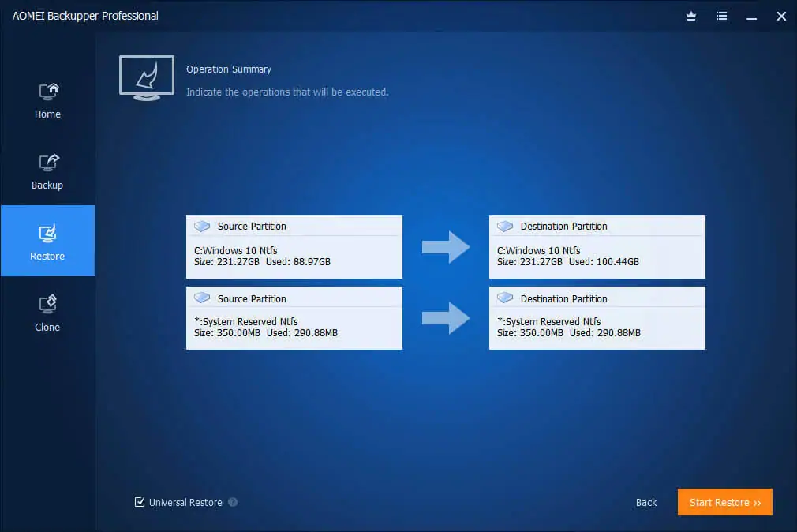Click disk icon on first Source Partition
The height and width of the screenshot is (532, 797).
click(x=202, y=226)
